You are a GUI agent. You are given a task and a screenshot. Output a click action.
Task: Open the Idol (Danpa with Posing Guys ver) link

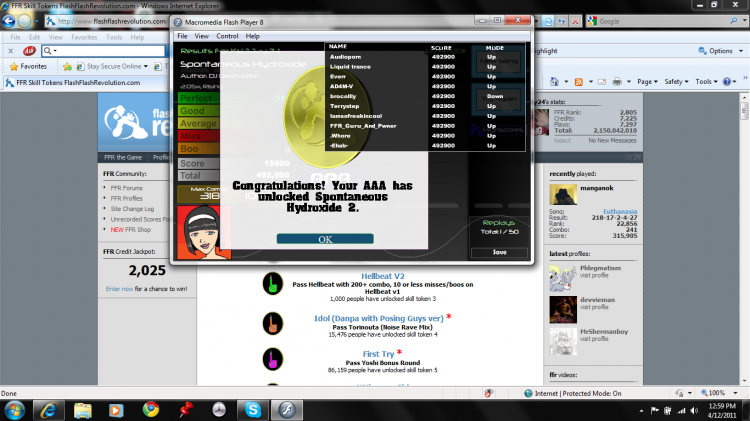[378, 318]
